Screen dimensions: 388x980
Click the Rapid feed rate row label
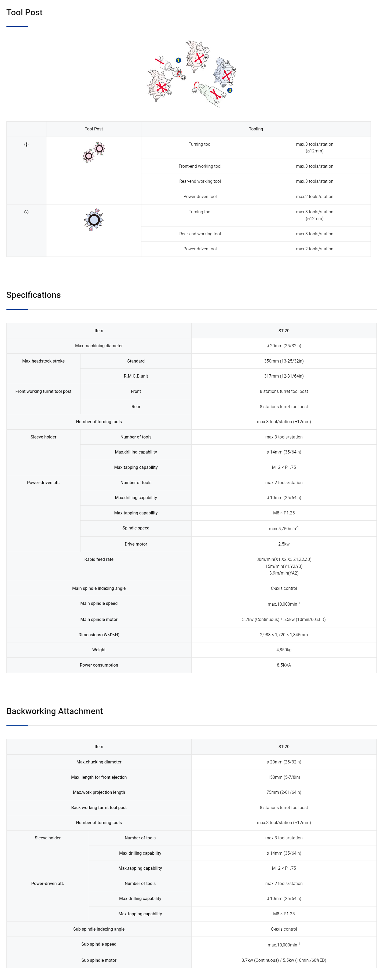[99, 559]
